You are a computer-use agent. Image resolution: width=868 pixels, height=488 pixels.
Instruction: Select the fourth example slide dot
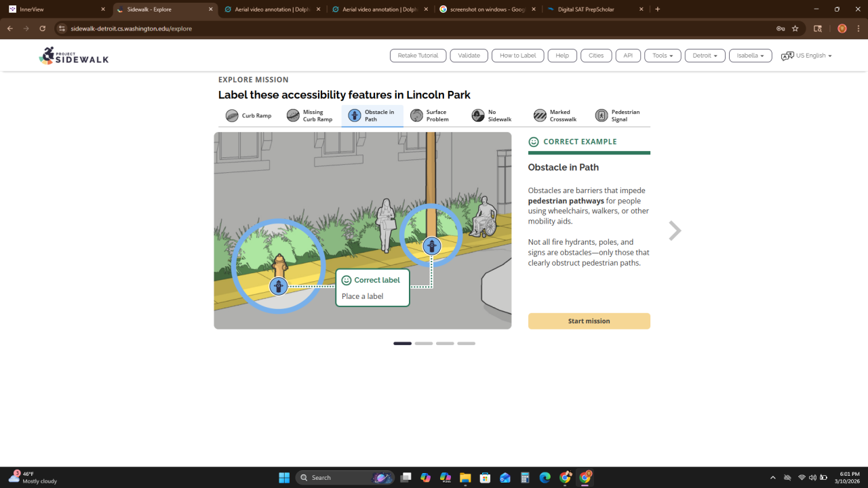pyautogui.click(x=466, y=344)
